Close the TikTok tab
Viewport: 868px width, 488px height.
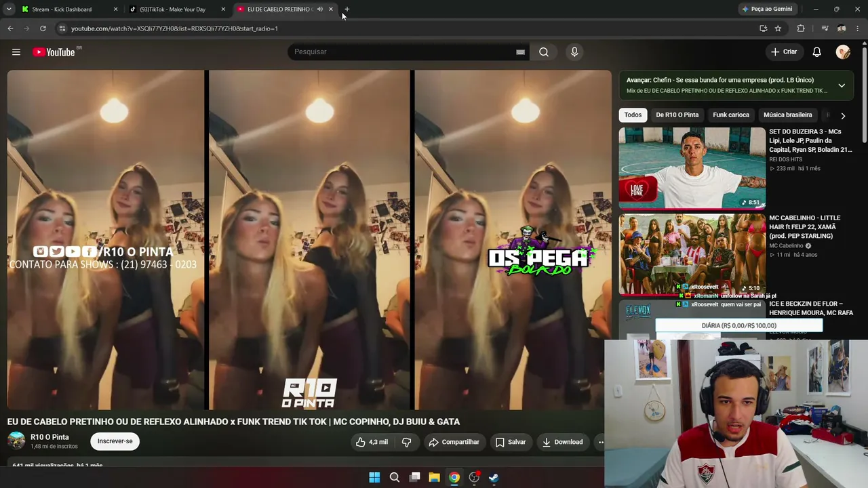[x=223, y=9]
